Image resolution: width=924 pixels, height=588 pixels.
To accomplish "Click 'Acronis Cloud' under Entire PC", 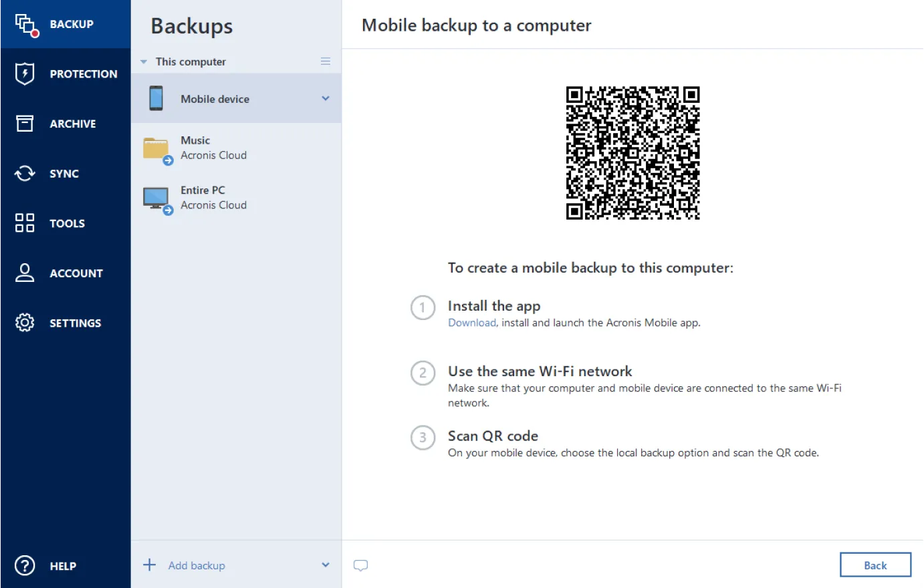I will 214,205.
